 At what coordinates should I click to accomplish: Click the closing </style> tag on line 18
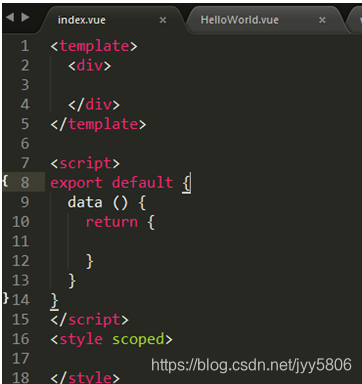click(x=85, y=378)
